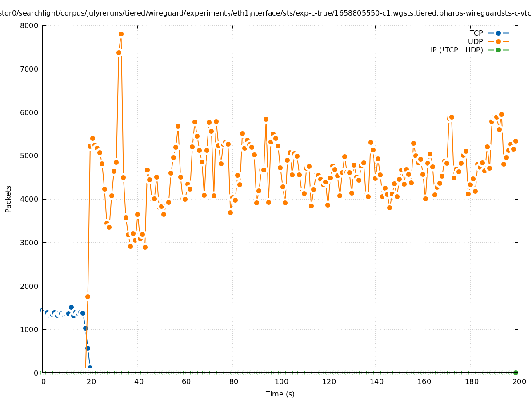Image resolution: width=532 pixels, height=400 pixels.
Task: Select the lowest TCP point near 20 seconds
Action: click(x=90, y=368)
